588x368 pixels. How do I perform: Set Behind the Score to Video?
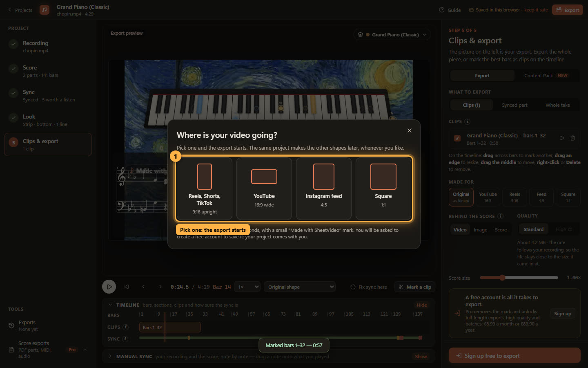[460, 230]
